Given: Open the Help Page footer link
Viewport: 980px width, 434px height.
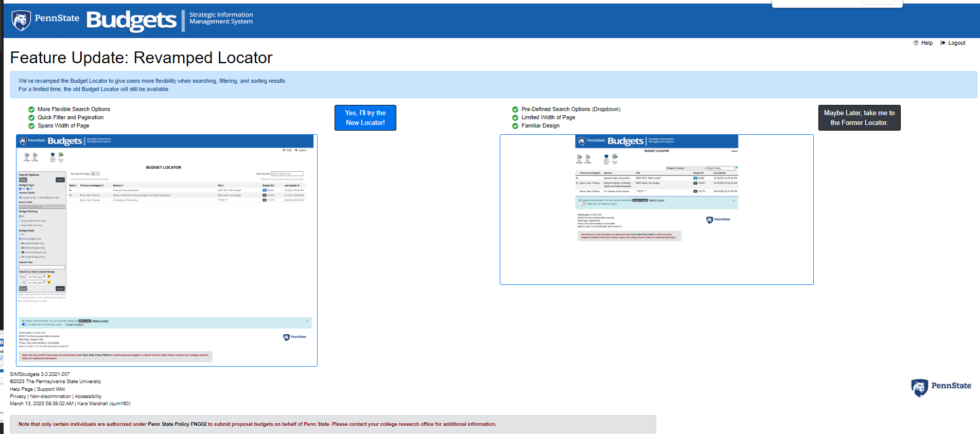Looking at the screenshot, I should [x=21, y=389].
